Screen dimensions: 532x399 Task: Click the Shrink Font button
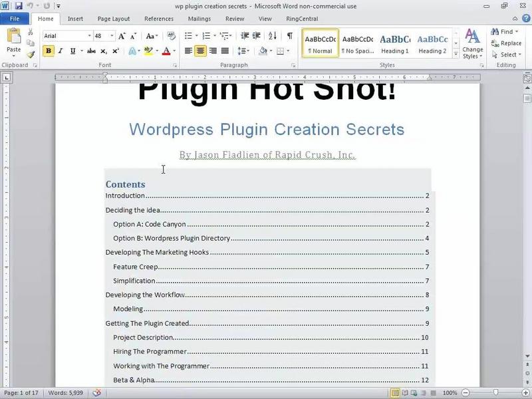(x=134, y=36)
